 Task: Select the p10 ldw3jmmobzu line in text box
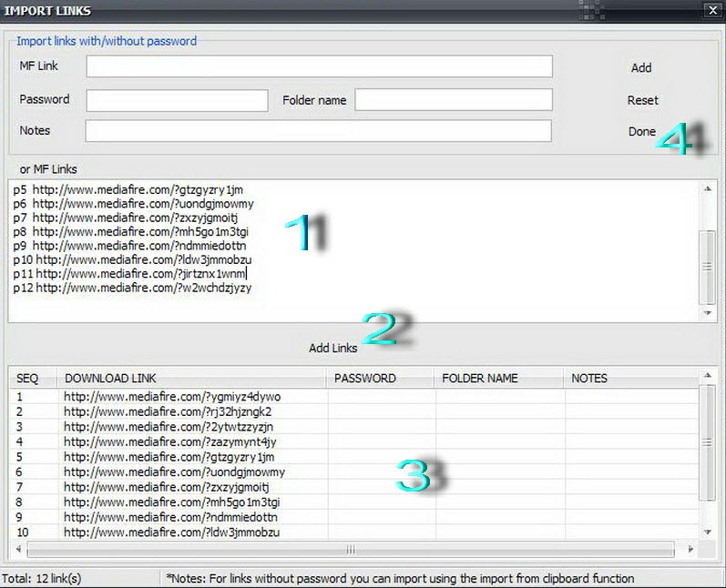pos(132,259)
